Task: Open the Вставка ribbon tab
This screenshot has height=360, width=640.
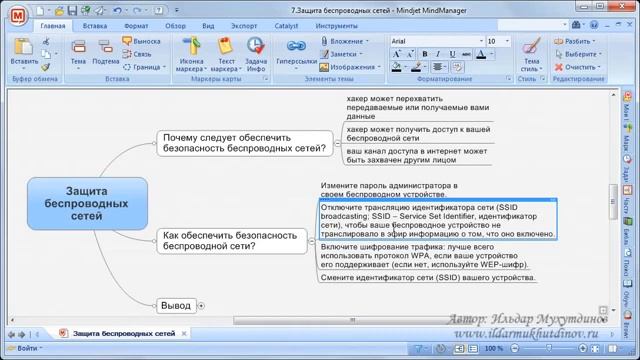Action: coord(95,26)
